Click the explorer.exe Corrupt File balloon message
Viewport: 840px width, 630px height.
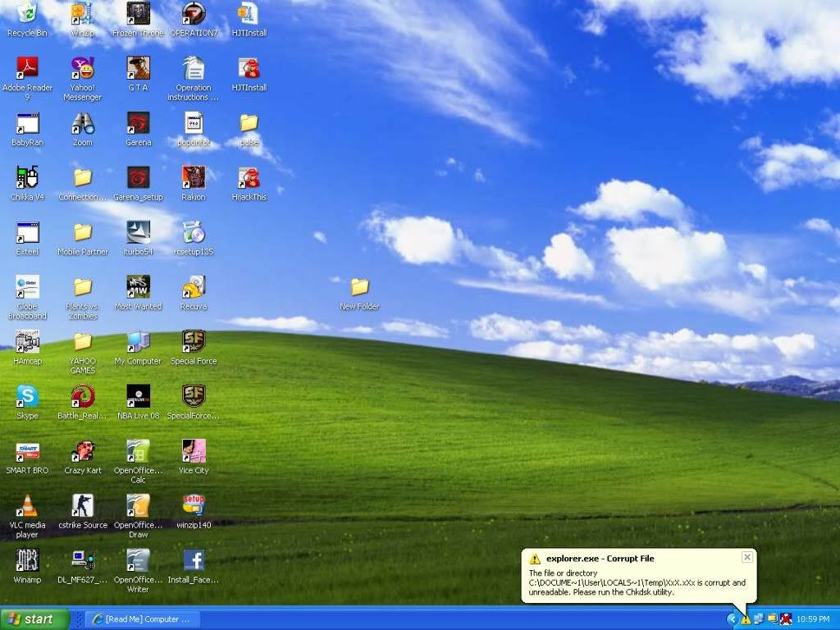click(638, 575)
